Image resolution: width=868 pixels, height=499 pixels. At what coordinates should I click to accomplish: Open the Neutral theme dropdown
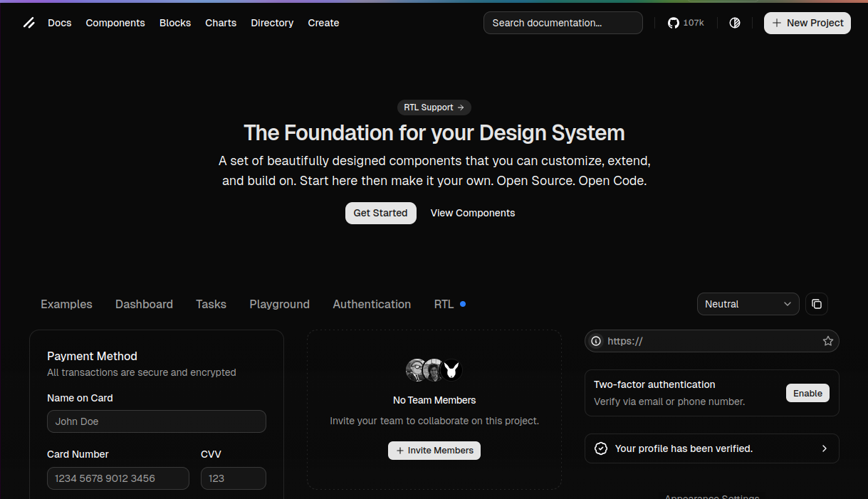click(748, 304)
